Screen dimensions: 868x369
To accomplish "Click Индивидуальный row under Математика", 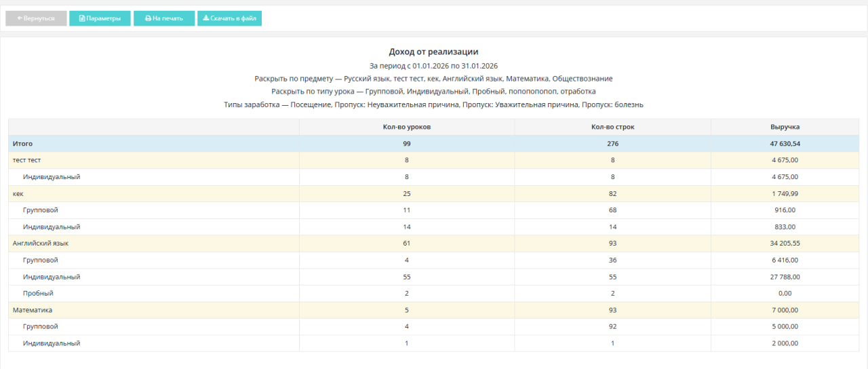I will (x=52, y=343).
